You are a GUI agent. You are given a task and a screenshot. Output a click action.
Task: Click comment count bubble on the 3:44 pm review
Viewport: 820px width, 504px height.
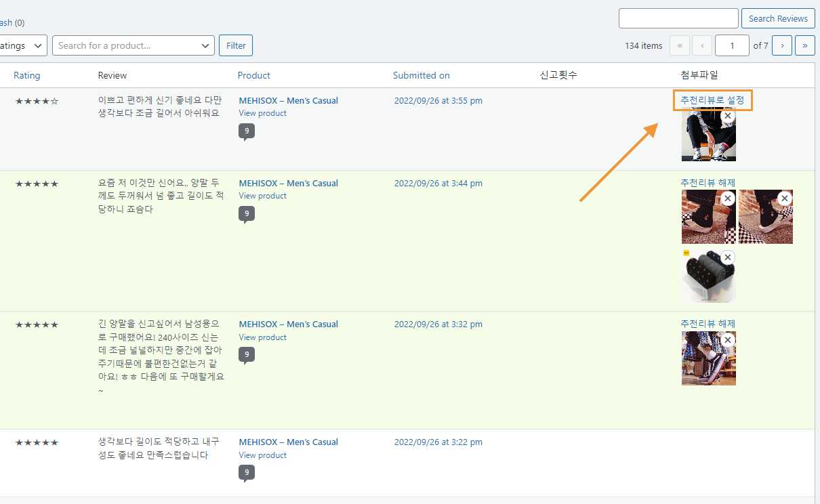click(x=247, y=214)
